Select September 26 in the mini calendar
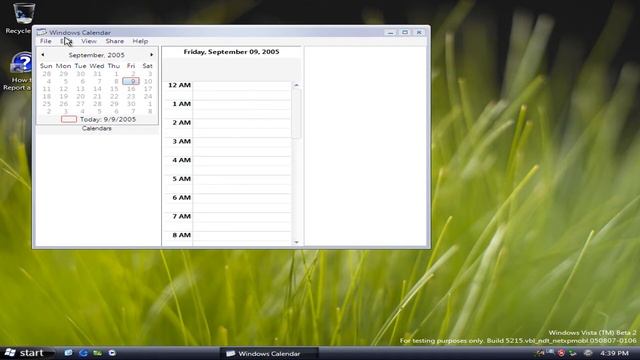The height and width of the screenshot is (360, 640). click(x=63, y=104)
